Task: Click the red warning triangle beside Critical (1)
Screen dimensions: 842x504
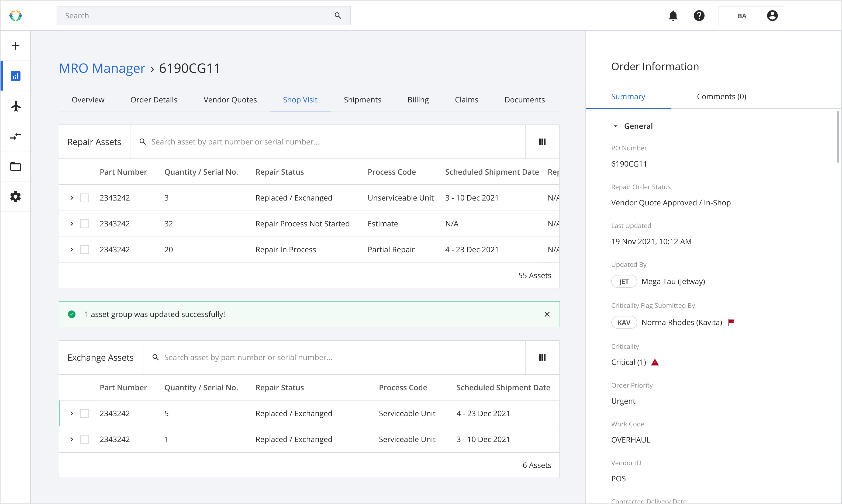Action: pos(655,363)
